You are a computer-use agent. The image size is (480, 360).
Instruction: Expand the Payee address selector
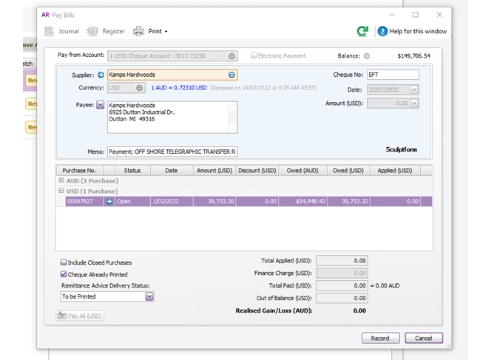[100, 105]
